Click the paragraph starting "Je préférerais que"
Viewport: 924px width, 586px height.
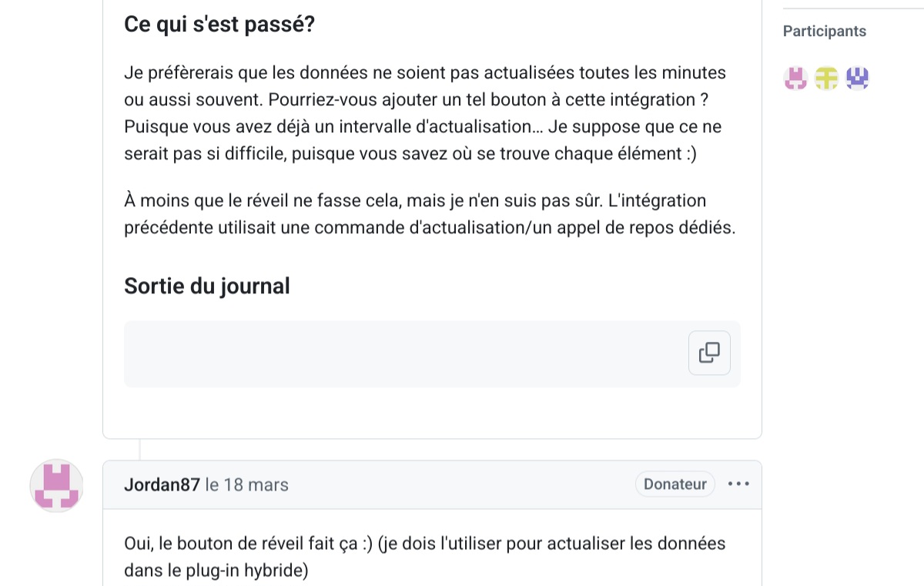[x=424, y=113]
